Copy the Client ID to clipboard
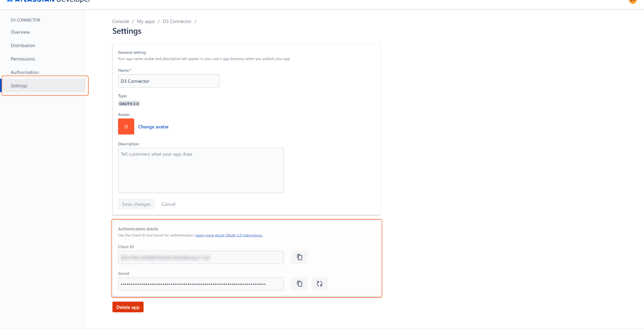Viewport: 644px width, 329px height. [299, 257]
